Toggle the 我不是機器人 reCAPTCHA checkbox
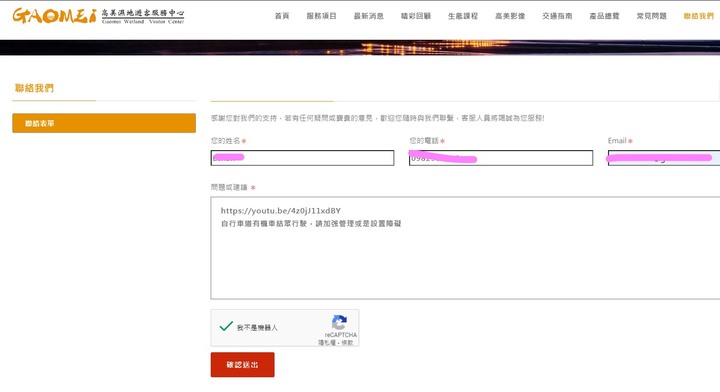The width and height of the screenshot is (720, 392). point(226,326)
